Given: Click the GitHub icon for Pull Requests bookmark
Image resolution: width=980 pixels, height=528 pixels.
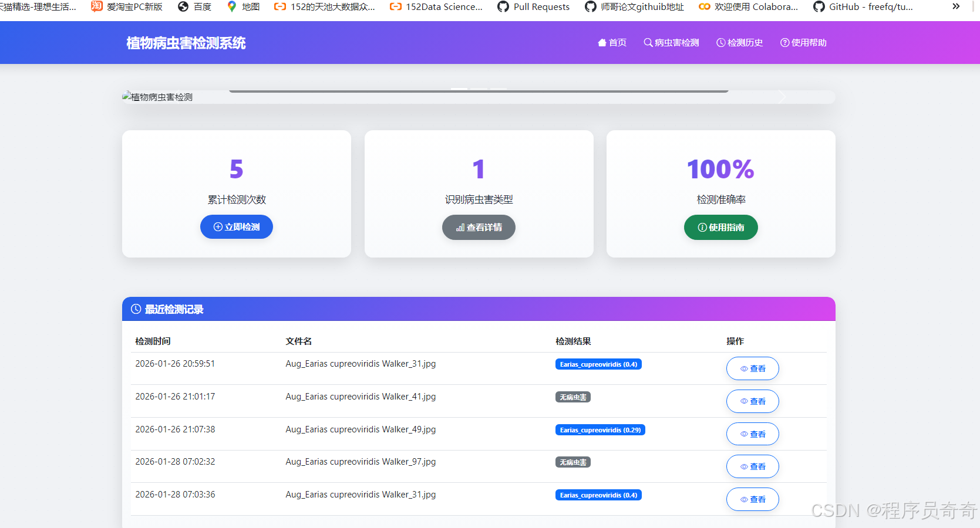Looking at the screenshot, I should pos(503,6).
